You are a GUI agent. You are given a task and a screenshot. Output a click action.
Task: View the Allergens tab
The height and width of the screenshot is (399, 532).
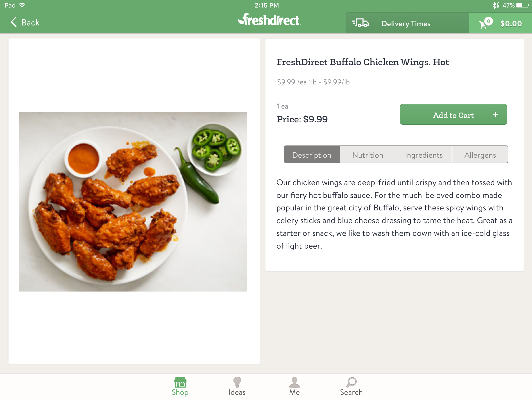[480, 155]
